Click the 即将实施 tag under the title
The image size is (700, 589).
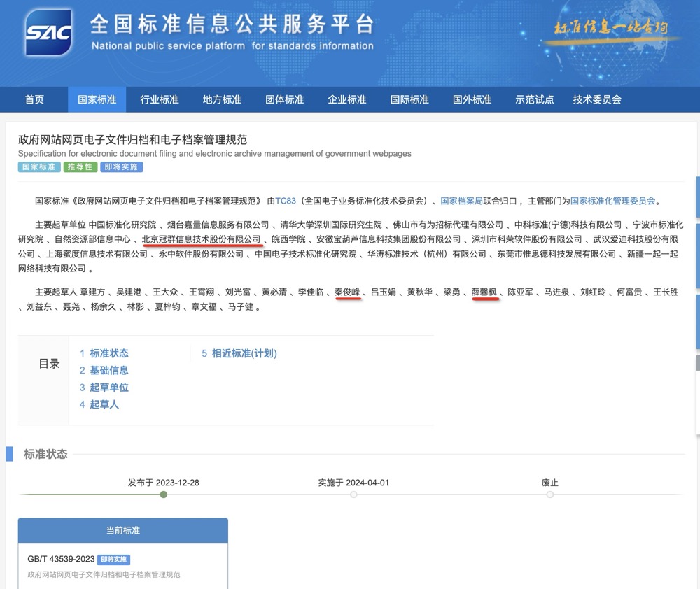pyautogui.click(x=121, y=167)
